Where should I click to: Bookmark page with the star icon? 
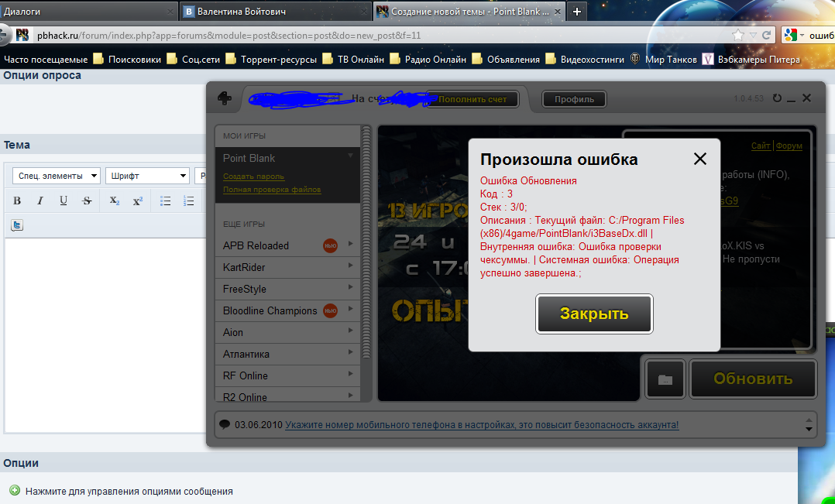[738, 36]
